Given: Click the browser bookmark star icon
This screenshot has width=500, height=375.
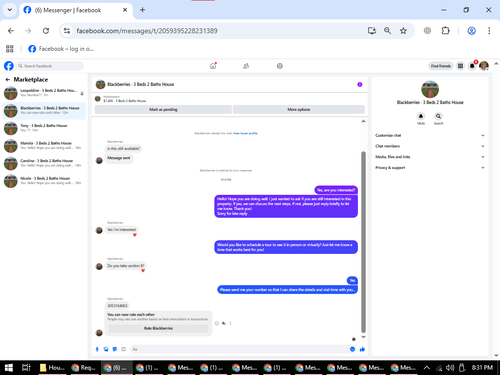Looking at the screenshot, I should point(403,31).
